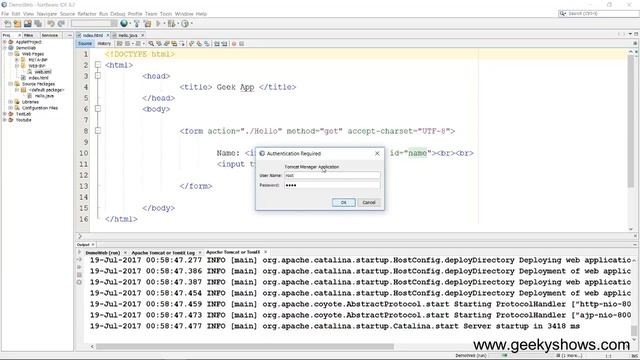The image size is (640, 360).
Task: Open the dropdown arrow beside Profile Project
Action: tap(191, 24)
